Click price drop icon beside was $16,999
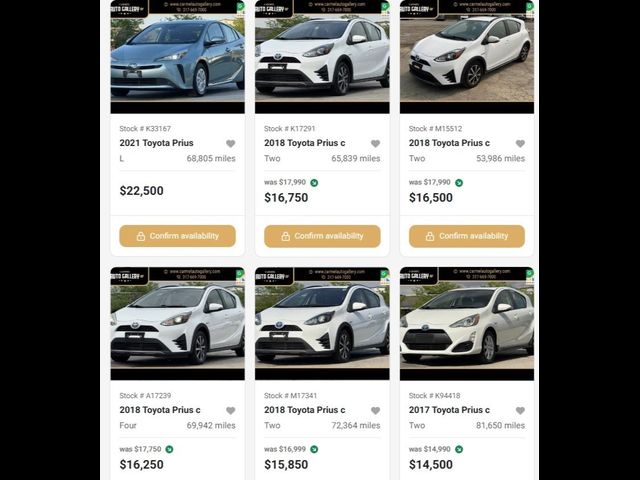This screenshot has height=480, width=640. click(x=314, y=449)
